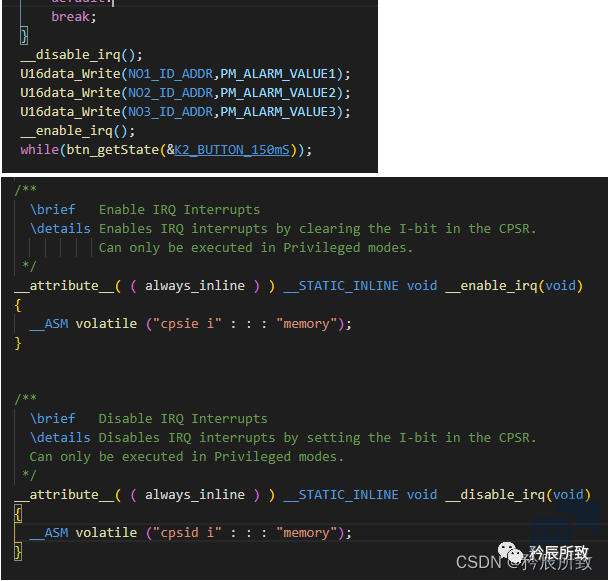Viewport: 609px width, 581px height.
Task: Click 'Can only be executed in Privileged modes' under Disable
Action: (x=187, y=457)
